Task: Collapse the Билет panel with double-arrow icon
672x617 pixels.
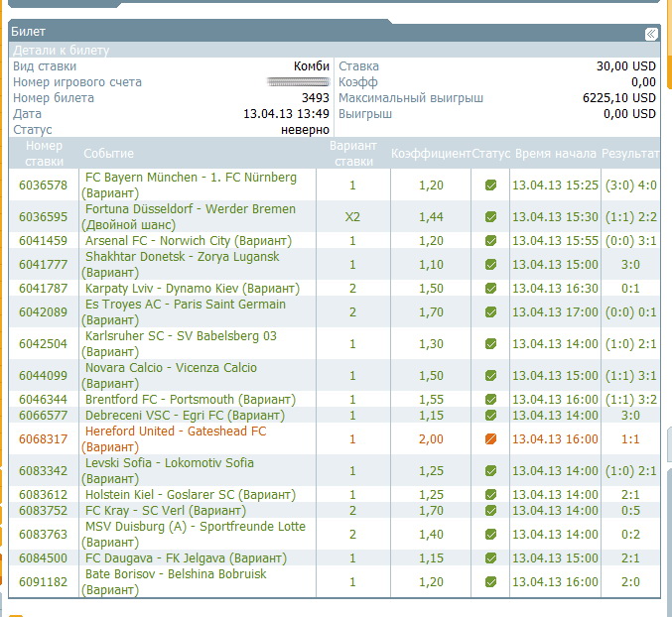Action: tap(651, 34)
